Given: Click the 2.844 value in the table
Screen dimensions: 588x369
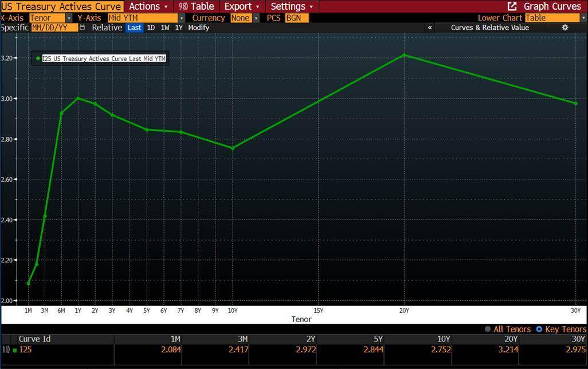Looking at the screenshot, I should pos(374,350).
